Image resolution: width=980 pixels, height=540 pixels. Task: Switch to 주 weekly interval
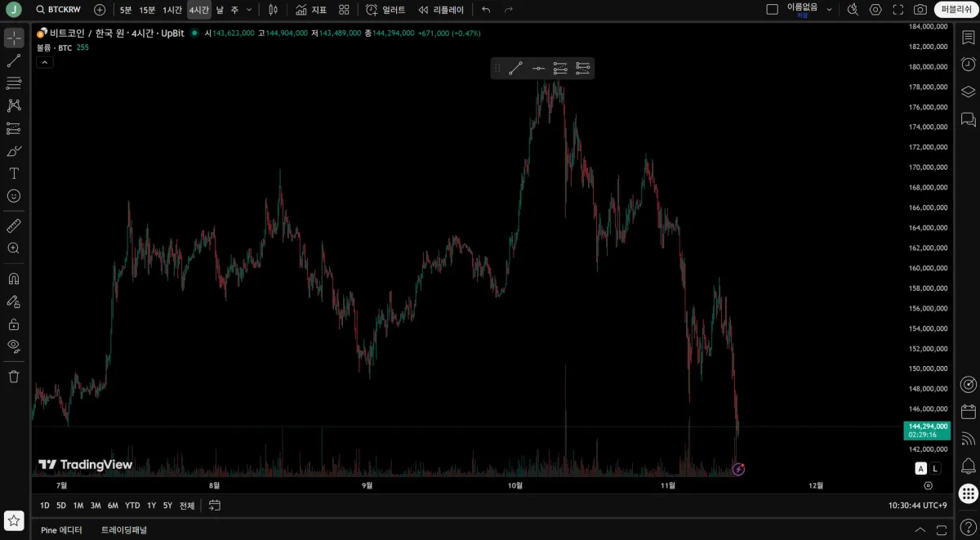pyautogui.click(x=235, y=10)
